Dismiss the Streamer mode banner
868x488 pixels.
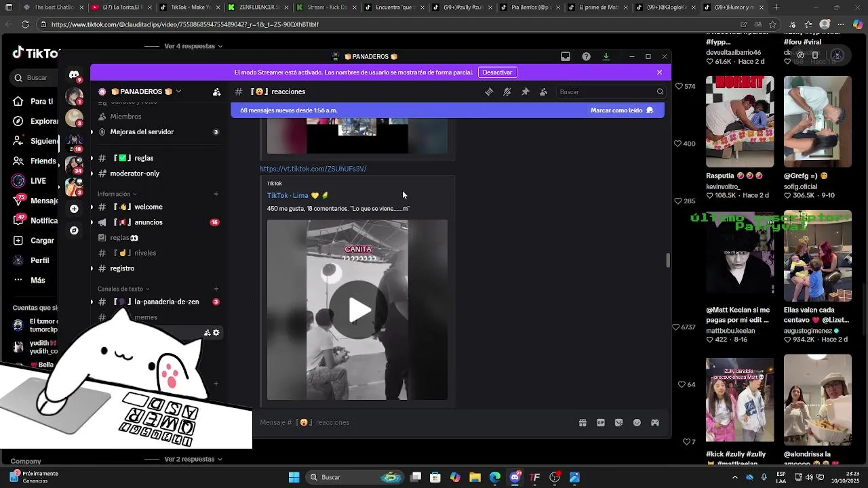tap(659, 72)
